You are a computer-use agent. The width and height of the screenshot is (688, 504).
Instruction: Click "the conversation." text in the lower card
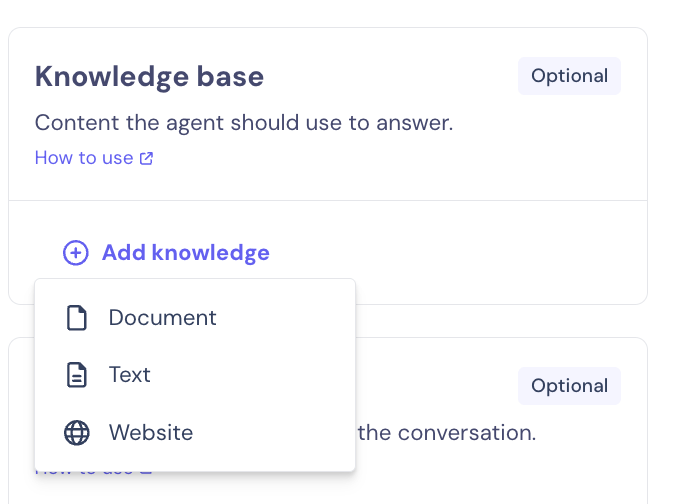tap(447, 433)
